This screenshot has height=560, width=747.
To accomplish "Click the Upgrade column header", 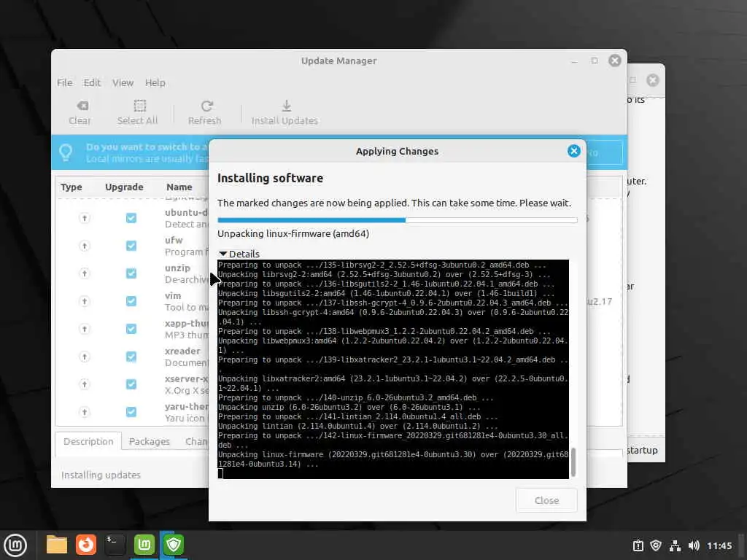I will coord(124,187).
